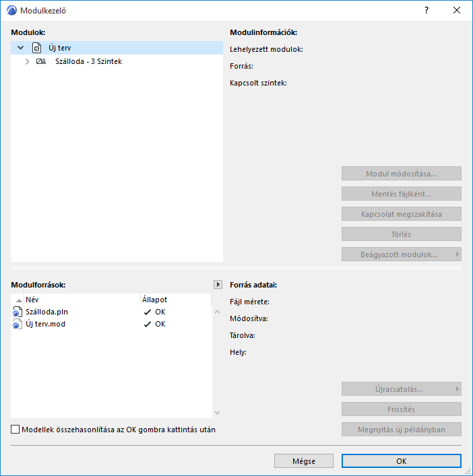Click Kapcsolat megszakítása button
The width and height of the screenshot is (473, 476).
click(x=402, y=214)
